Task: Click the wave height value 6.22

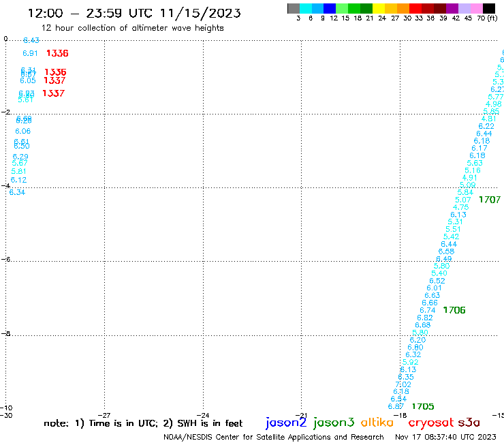Action: (x=486, y=127)
